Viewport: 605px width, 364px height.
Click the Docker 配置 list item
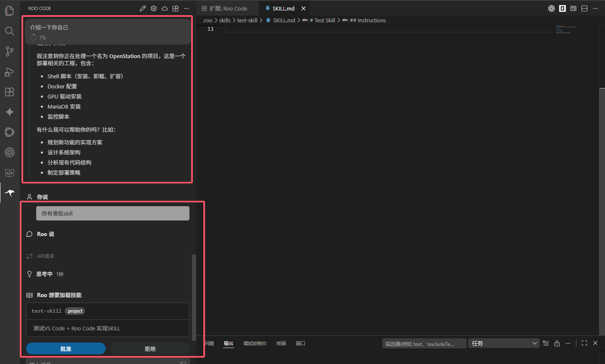pos(62,87)
